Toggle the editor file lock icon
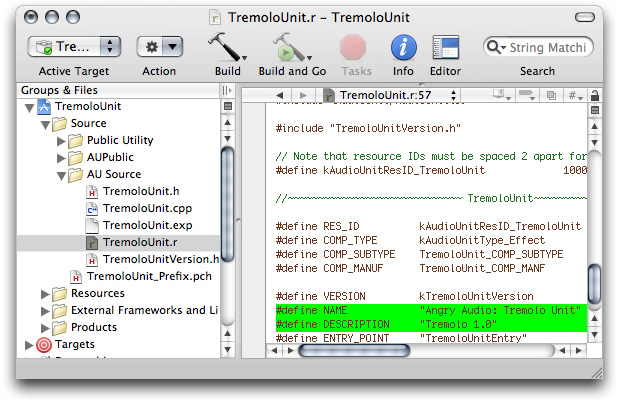619x405 pixels. 596,95
